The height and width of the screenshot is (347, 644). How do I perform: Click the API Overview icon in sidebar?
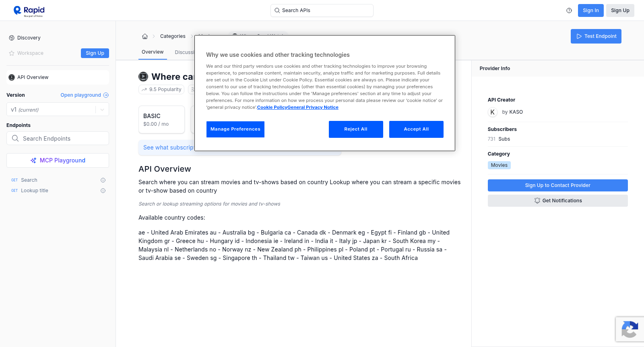12,77
